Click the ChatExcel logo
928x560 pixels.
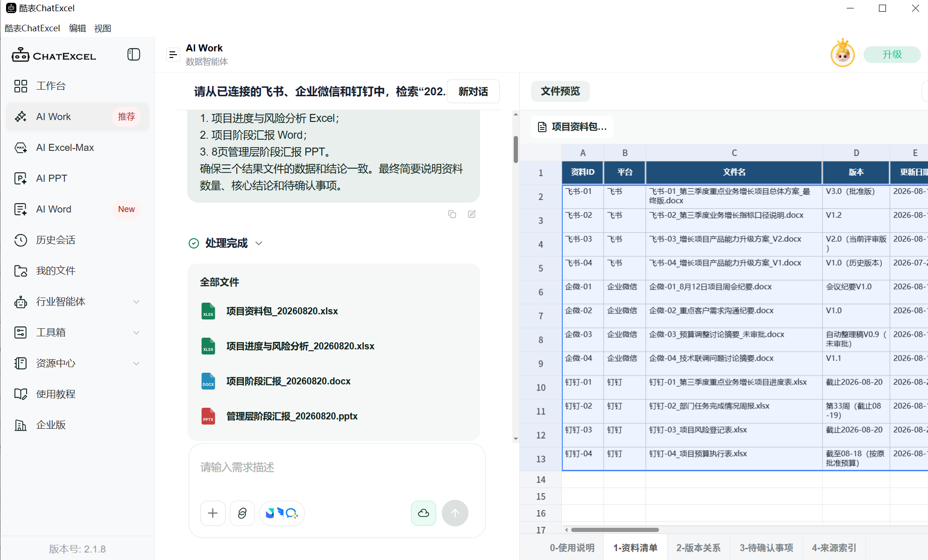coord(54,56)
